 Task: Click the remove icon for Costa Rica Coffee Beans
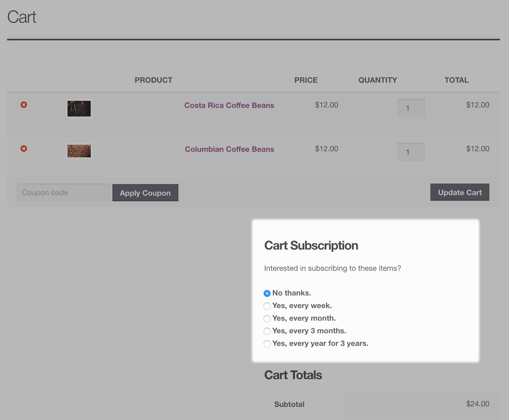[24, 104]
